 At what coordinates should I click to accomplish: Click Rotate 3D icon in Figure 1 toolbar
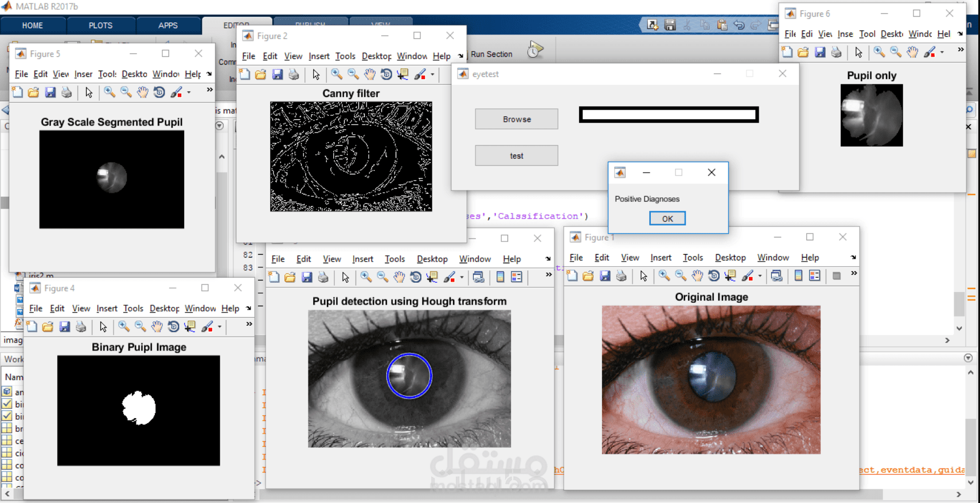(713, 276)
